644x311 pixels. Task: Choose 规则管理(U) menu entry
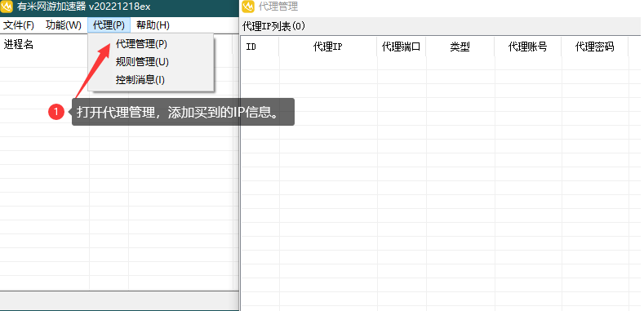coord(142,62)
